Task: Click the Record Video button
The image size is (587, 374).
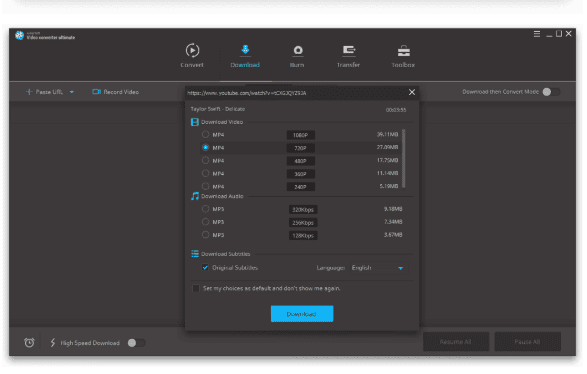Action: click(116, 92)
